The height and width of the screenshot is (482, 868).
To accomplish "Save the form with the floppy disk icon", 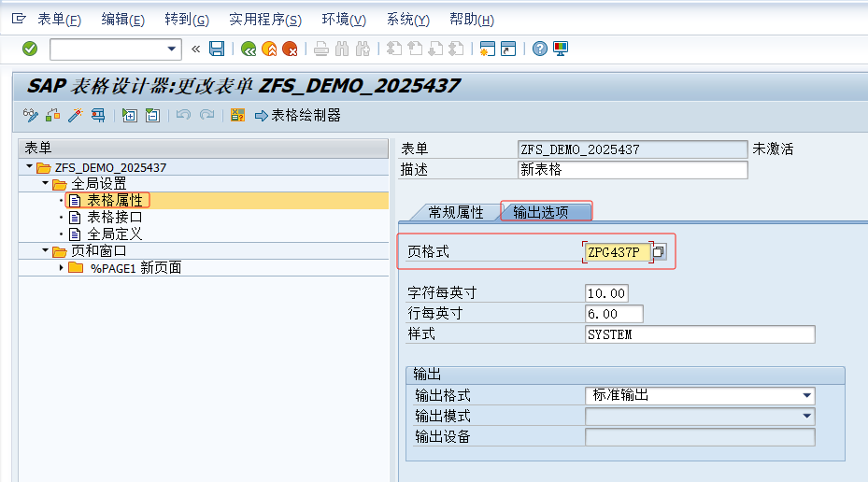I will [217, 49].
